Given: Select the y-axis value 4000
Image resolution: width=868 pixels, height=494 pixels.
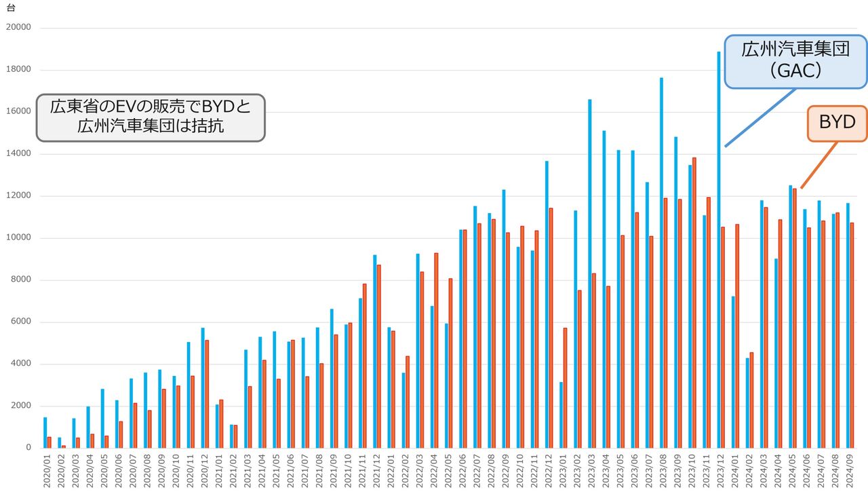Looking at the screenshot, I should 20,364.
